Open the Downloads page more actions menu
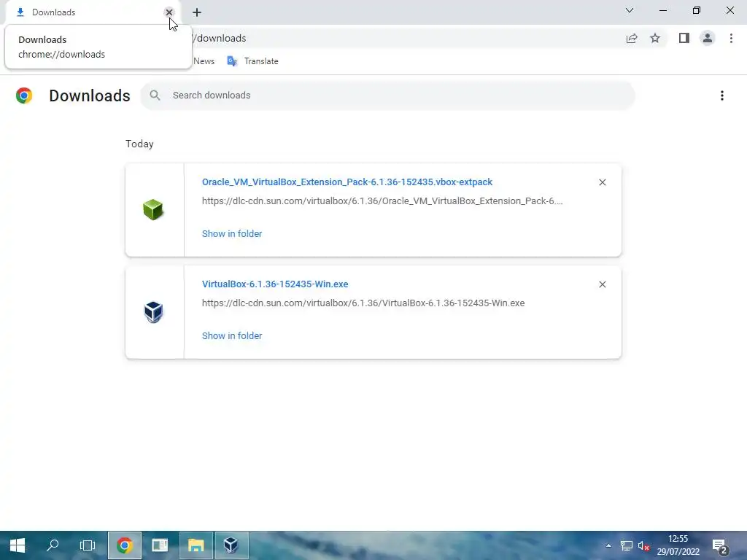 point(721,96)
